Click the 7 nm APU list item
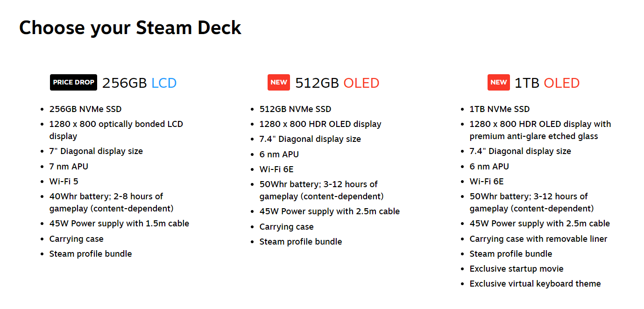Viewport: 644px width, 309px height. pos(69,166)
